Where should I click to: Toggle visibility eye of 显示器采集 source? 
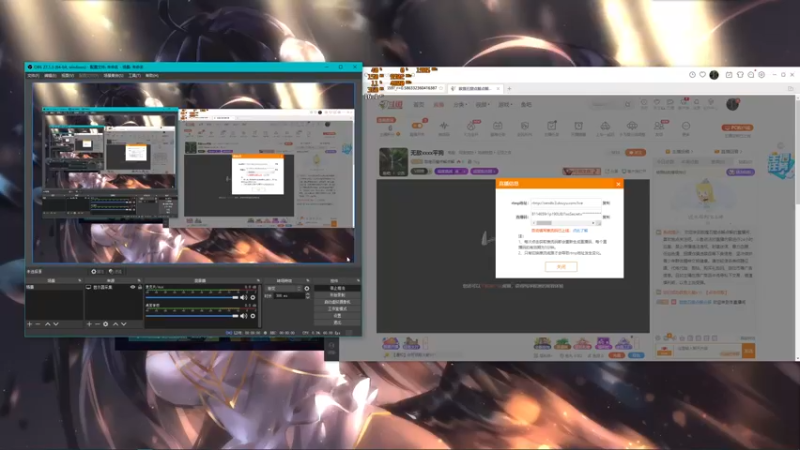[x=133, y=287]
